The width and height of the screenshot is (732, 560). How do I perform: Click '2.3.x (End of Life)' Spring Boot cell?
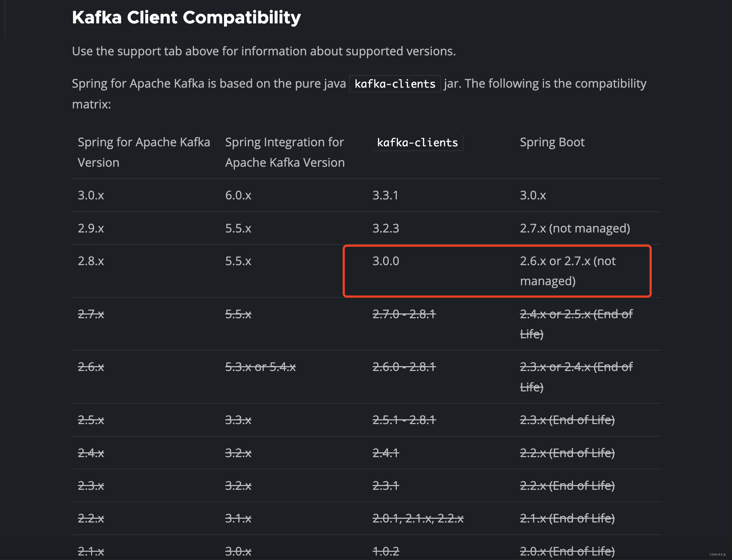[567, 420]
